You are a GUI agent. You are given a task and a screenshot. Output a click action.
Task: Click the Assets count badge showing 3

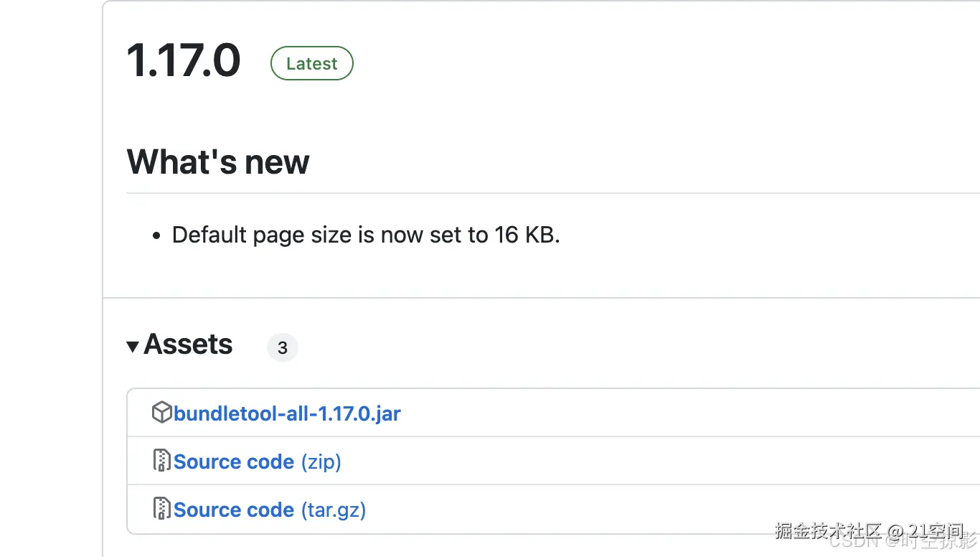pyautogui.click(x=283, y=347)
